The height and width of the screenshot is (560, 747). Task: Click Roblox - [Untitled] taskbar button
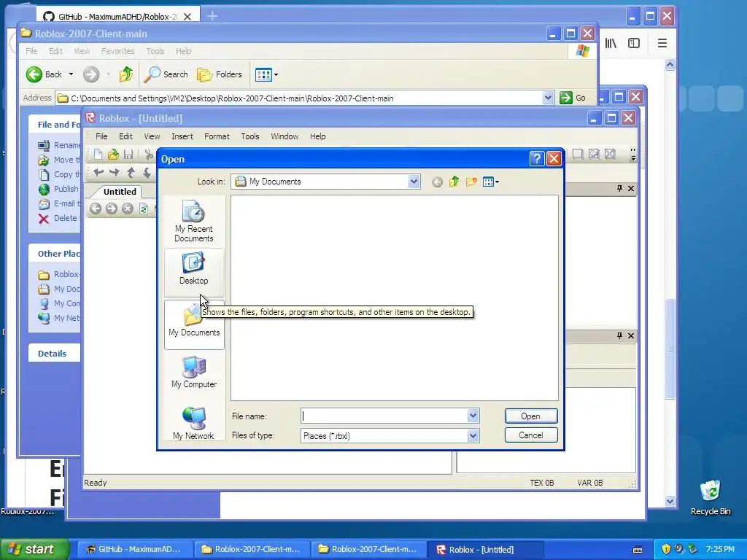pyautogui.click(x=485, y=549)
